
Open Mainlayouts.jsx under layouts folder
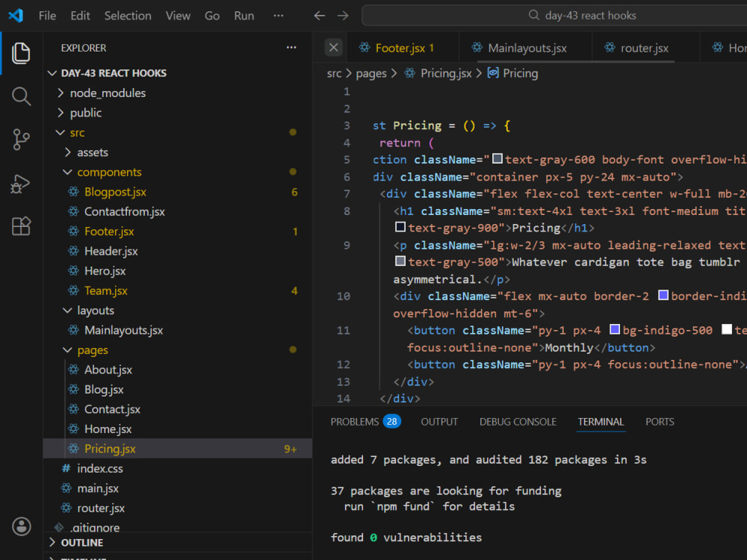(x=177, y=330)
